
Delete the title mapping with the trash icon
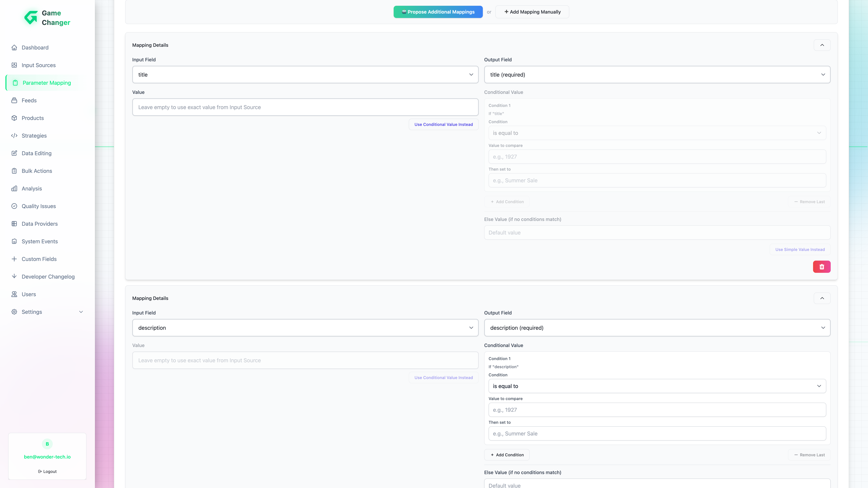pos(822,266)
